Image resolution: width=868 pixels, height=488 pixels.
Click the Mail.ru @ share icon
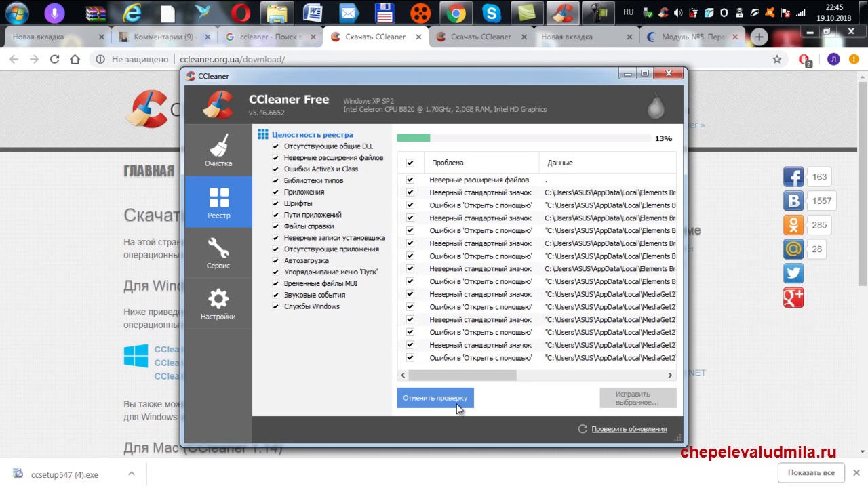pyautogui.click(x=793, y=249)
